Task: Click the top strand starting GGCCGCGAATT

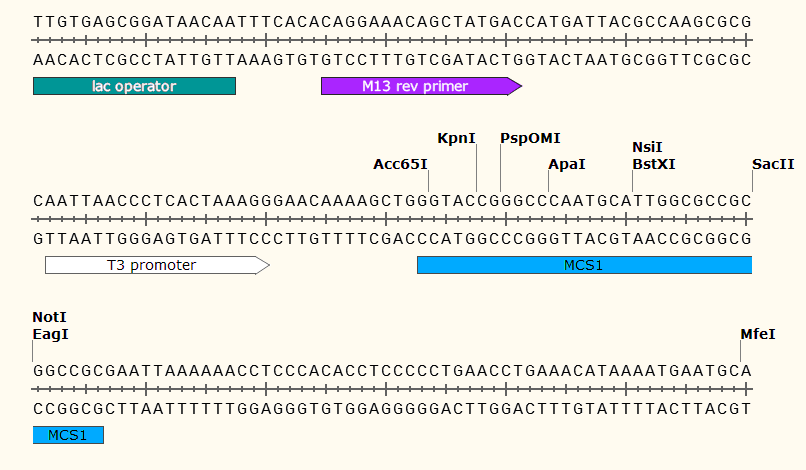Action: click(x=392, y=370)
